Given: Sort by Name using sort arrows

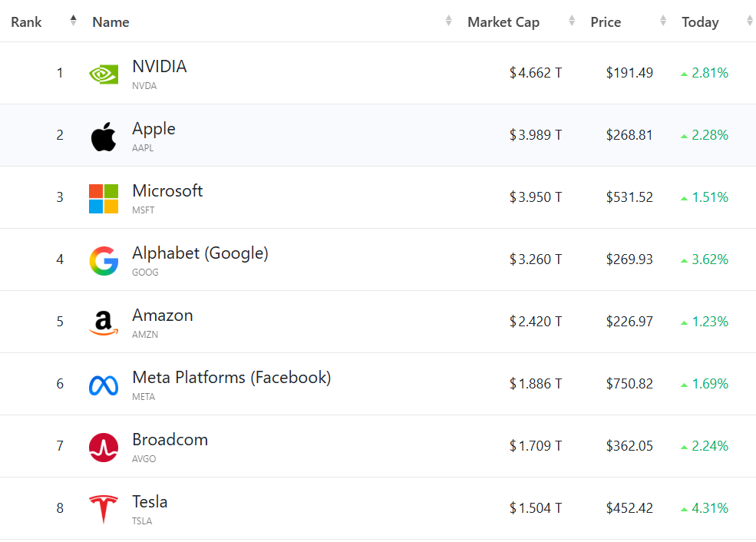Looking at the screenshot, I should 449,21.
